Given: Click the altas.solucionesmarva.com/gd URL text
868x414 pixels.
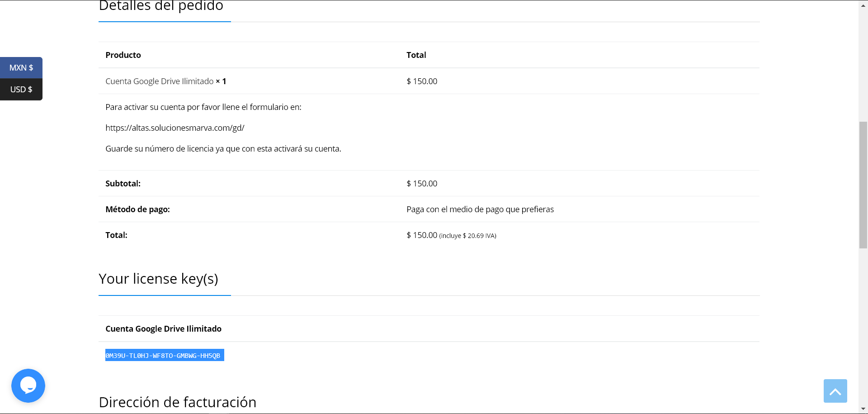Looking at the screenshot, I should pos(175,128).
